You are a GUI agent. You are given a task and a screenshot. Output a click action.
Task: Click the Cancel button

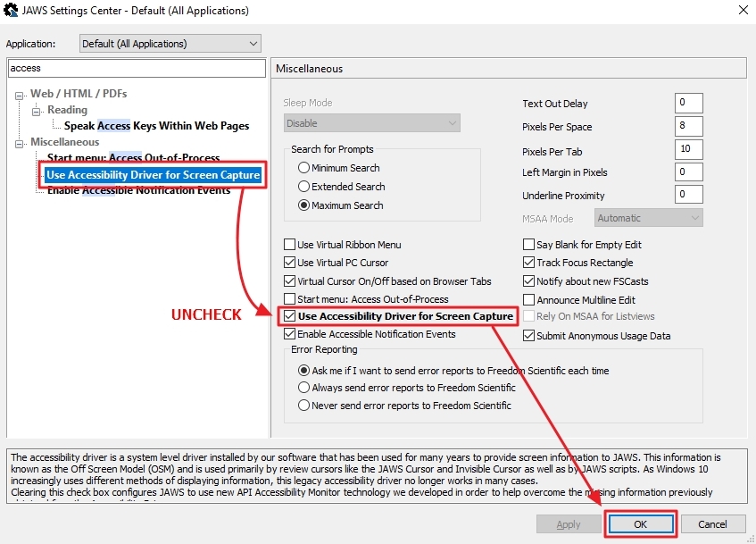(x=712, y=524)
